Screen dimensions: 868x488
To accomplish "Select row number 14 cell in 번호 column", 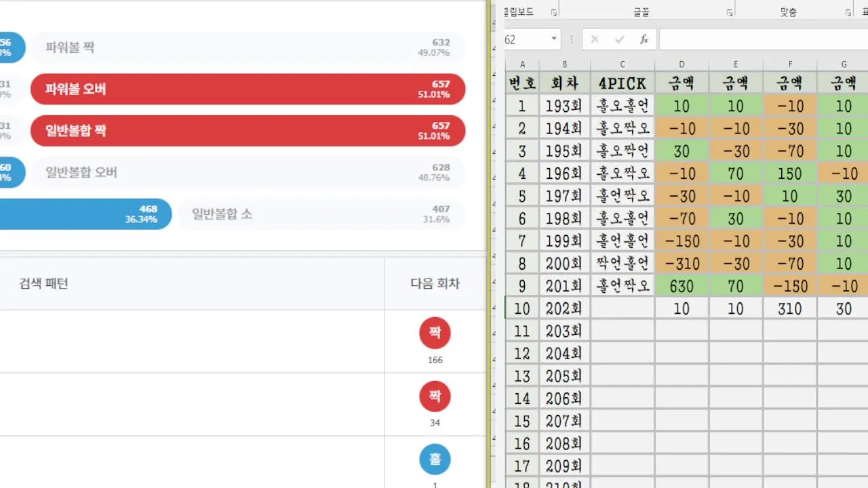I will tap(522, 398).
